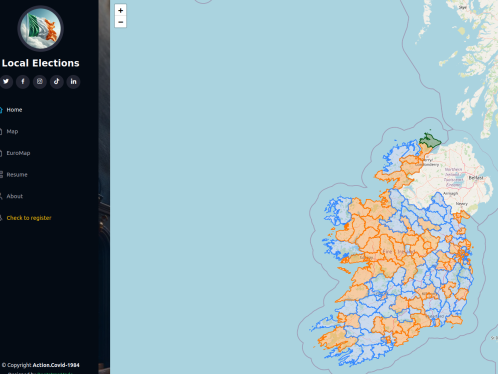Click the Action.Covid-1984 copyright text
This screenshot has width=498, height=374.
[x=56, y=365]
